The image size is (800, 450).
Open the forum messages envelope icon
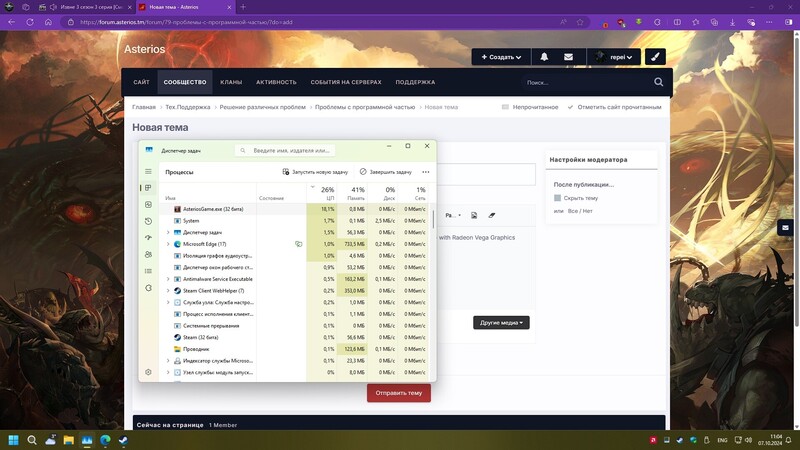click(x=568, y=57)
